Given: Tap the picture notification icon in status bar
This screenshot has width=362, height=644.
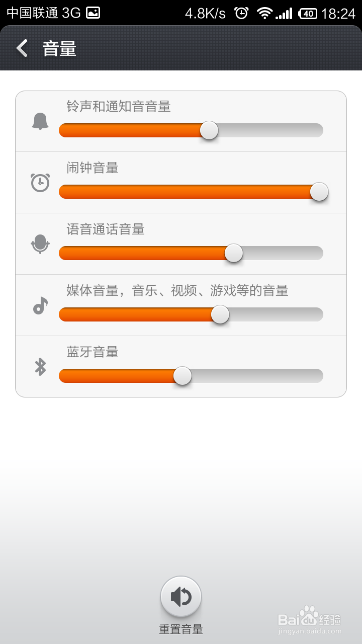Looking at the screenshot, I should click(x=93, y=13).
